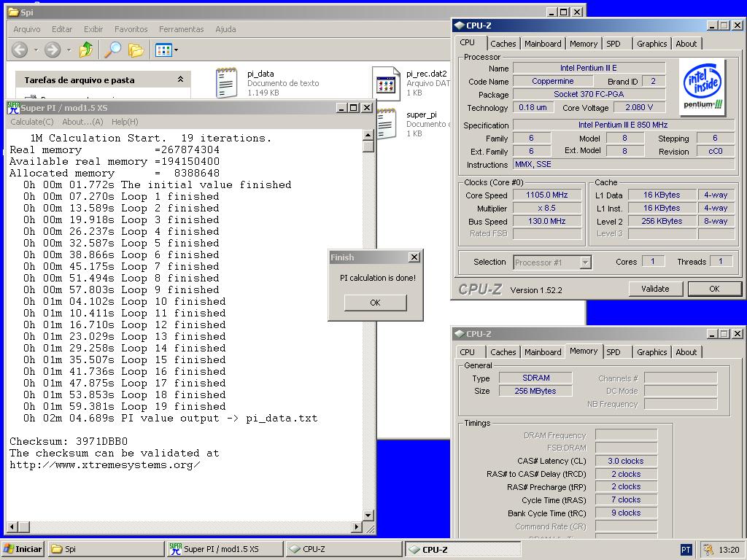Click the Back arrow in Spi explorer toolbar

pos(20,50)
